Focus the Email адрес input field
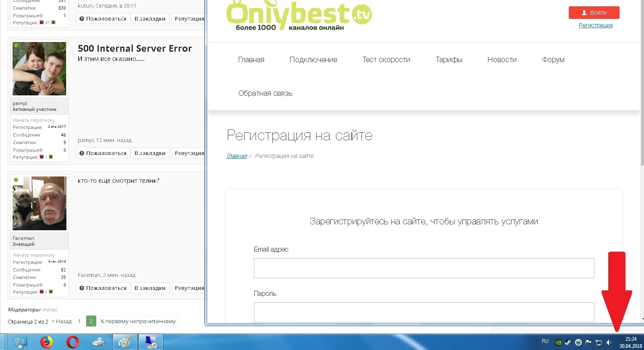The image size is (644, 350). pyautogui.click(x=424, y=268)
